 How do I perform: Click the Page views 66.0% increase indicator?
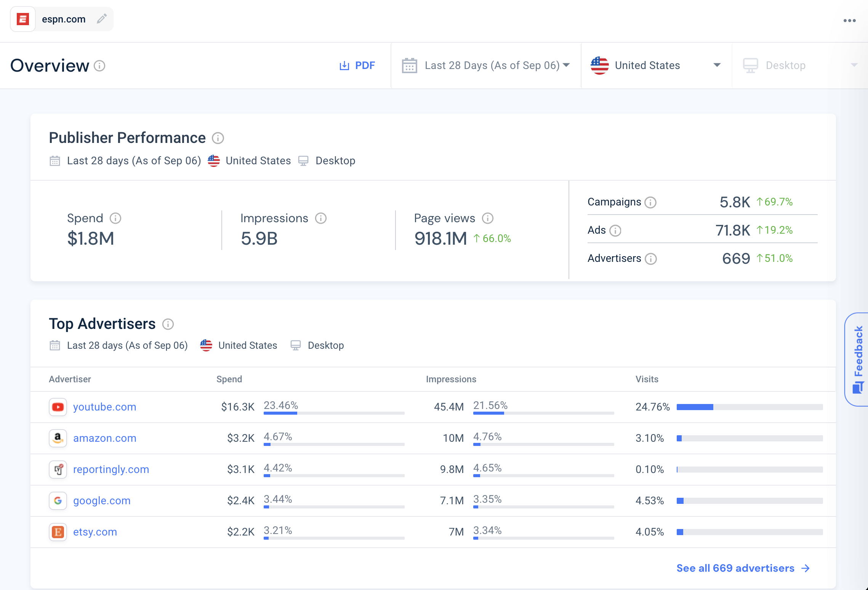tap(492, 239)
